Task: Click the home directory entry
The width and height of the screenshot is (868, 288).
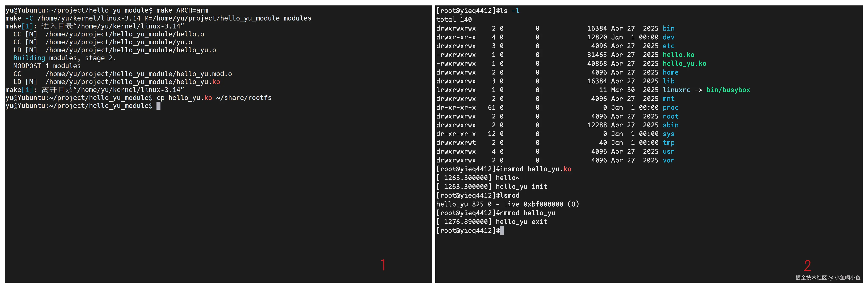Action: click(x=671, y=72)
